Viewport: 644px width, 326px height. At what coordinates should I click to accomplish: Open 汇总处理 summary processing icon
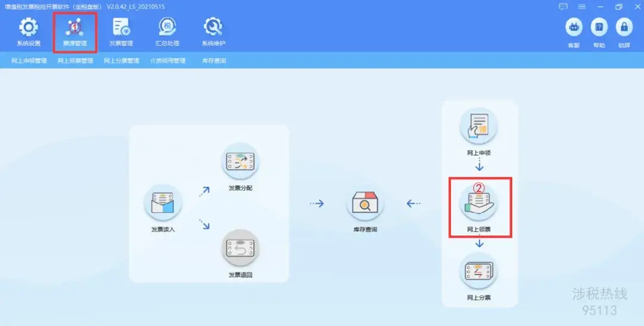(167, 27)
